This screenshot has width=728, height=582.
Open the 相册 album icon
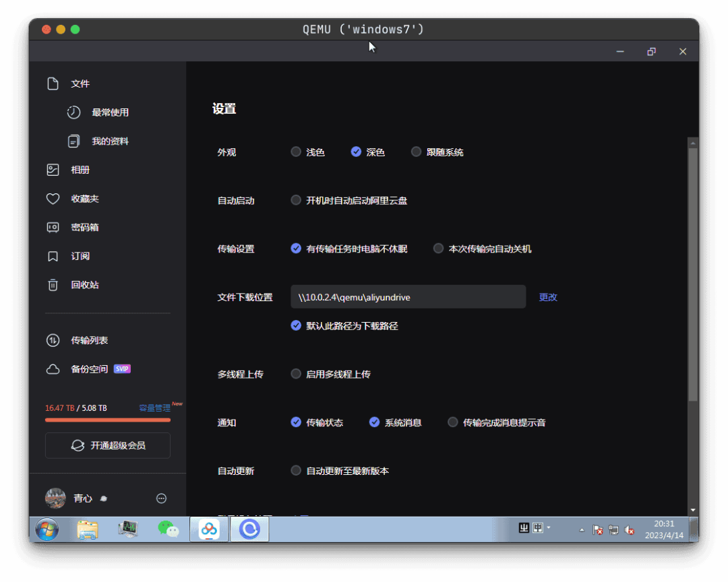(x=53, y=170)
